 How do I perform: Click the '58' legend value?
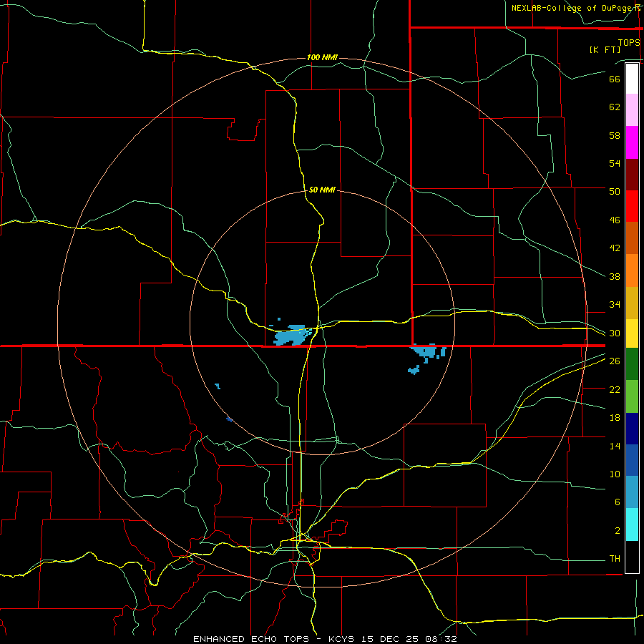(615, 135)
